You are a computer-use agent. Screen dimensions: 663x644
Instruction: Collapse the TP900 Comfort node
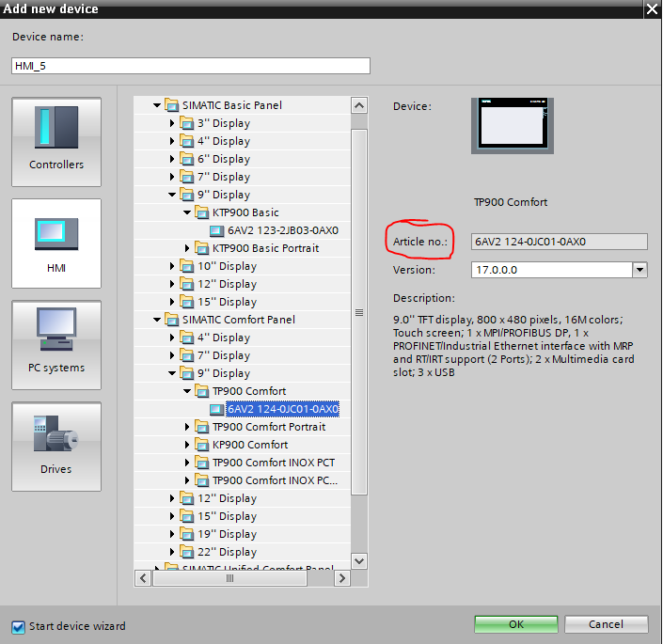187,391
